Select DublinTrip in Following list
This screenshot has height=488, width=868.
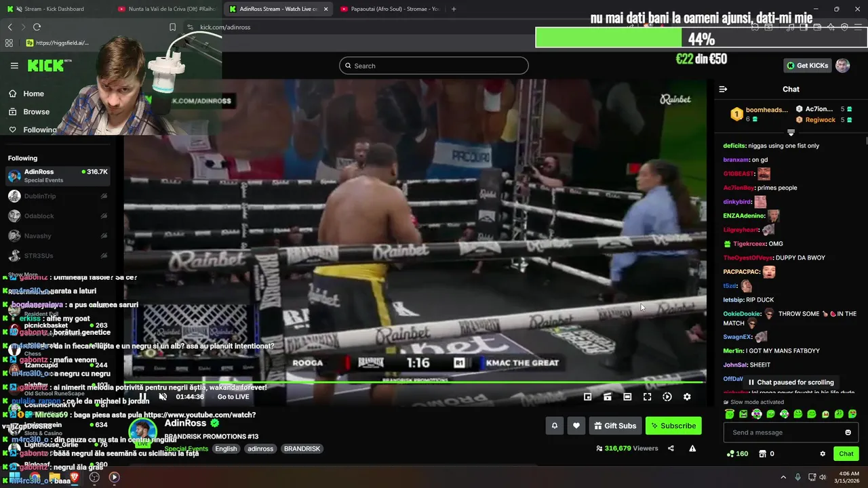[58, 196]
